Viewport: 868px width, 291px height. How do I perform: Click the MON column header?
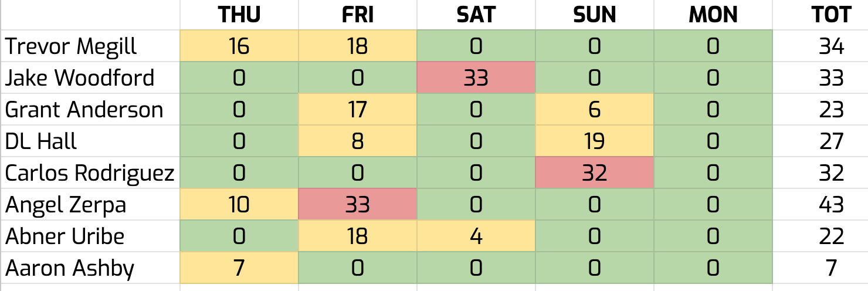[713, 15]
